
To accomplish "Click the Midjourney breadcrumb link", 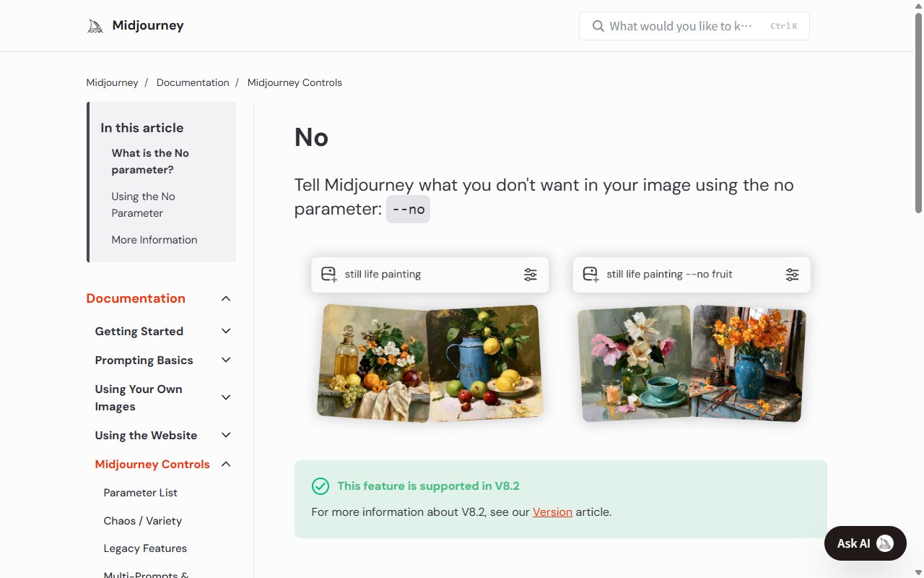I will [x=112, y=82].
